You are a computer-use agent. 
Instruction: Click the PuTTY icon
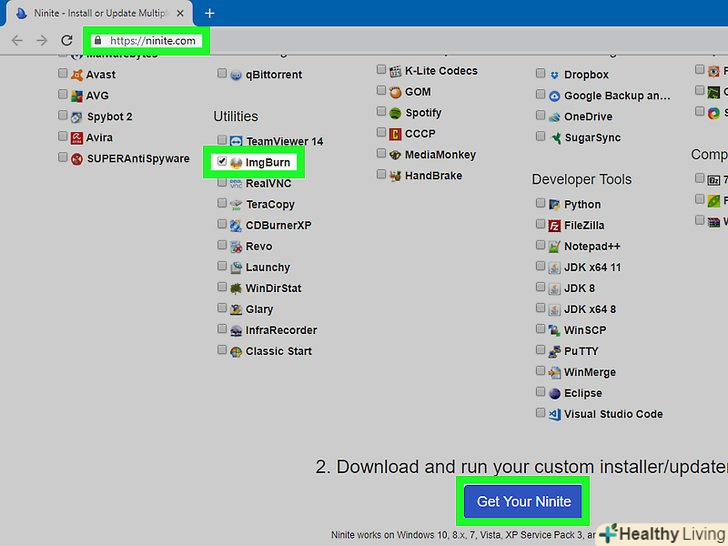[x=554, y=351]
